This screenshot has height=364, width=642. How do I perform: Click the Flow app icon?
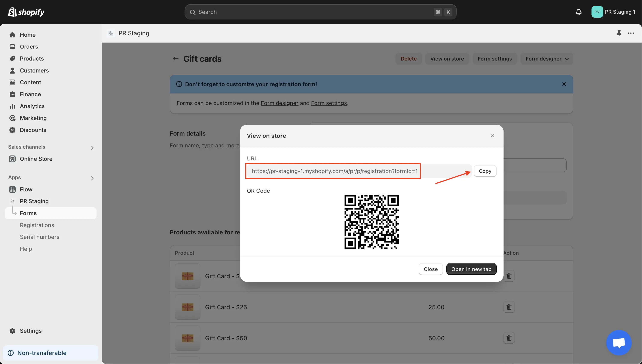point(12,189)
